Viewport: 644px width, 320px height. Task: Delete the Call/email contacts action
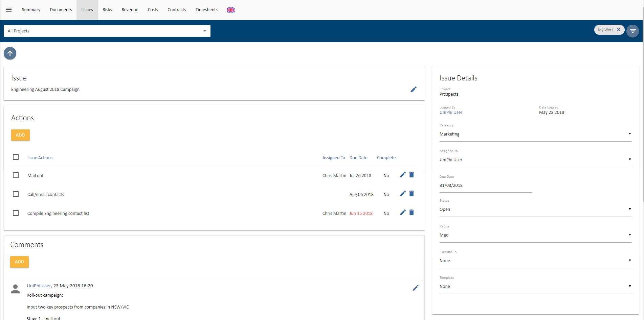point(412,194)
